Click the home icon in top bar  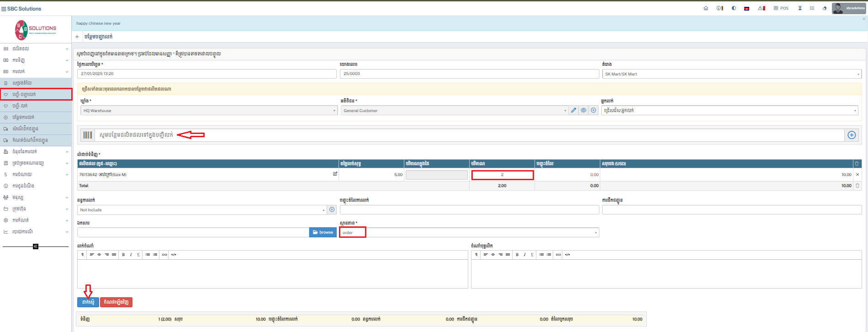pos(706,8)
